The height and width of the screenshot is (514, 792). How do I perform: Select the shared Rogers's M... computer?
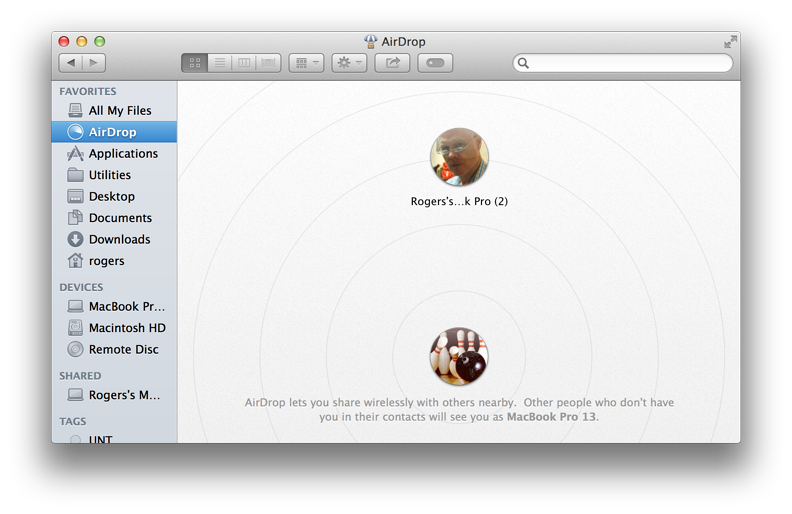(114, 395)
